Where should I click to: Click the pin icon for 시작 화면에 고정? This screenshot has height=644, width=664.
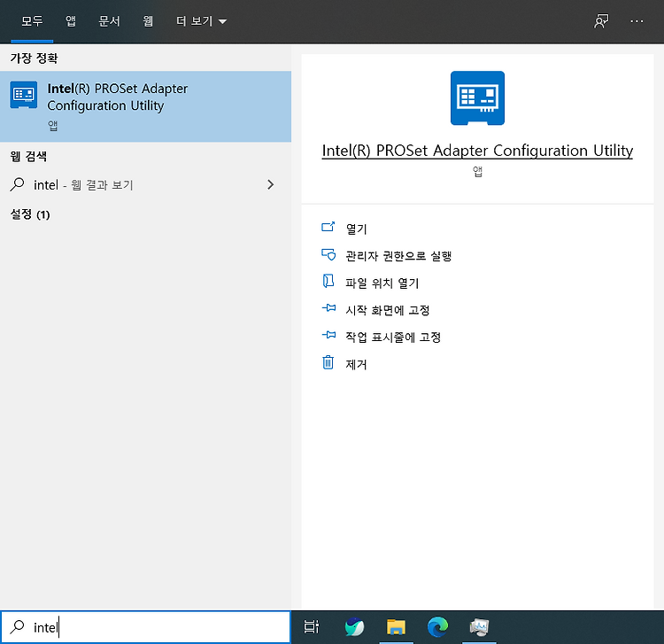click(x=328, y=308)
